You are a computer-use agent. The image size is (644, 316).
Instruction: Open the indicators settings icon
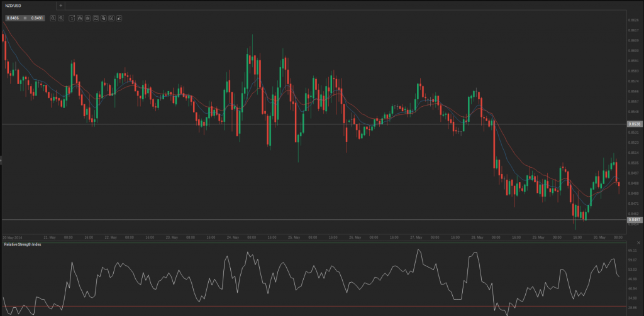pos(87,18)
